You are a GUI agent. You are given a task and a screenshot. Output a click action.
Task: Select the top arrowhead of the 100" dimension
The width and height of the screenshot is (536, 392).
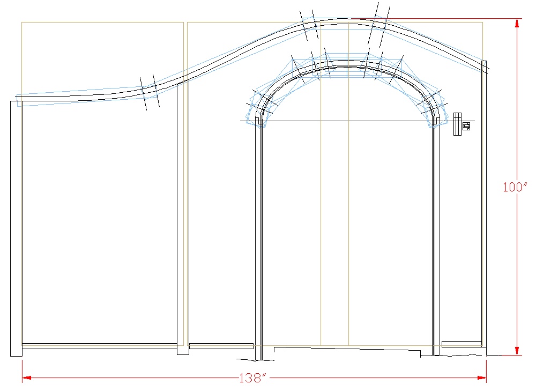(x=517, y=23)
